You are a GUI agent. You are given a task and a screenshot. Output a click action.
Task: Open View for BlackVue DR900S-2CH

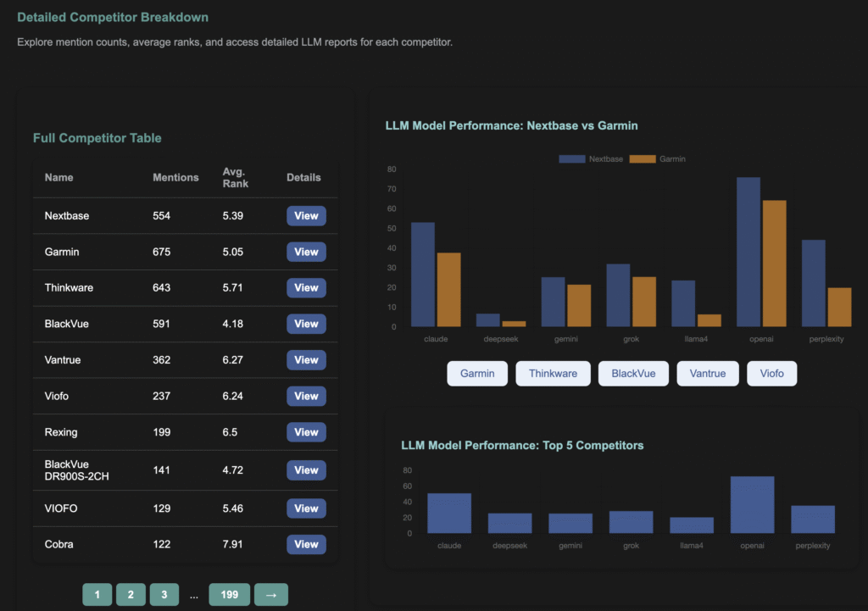[306, 469]
